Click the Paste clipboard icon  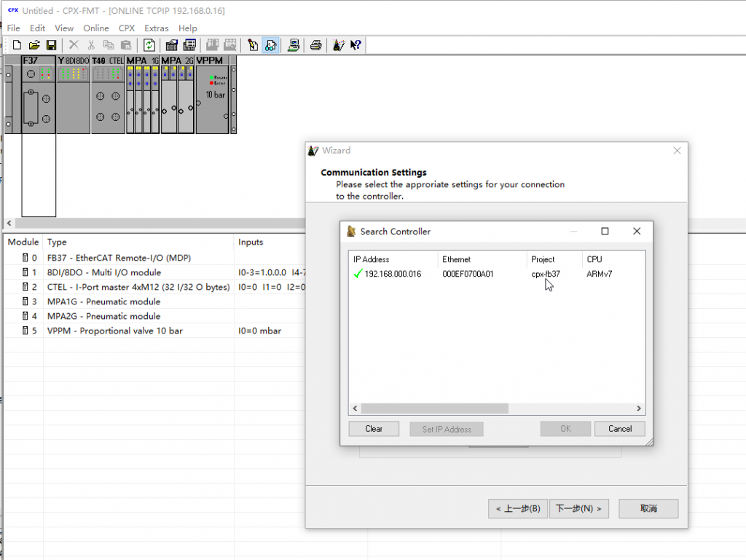126,45
